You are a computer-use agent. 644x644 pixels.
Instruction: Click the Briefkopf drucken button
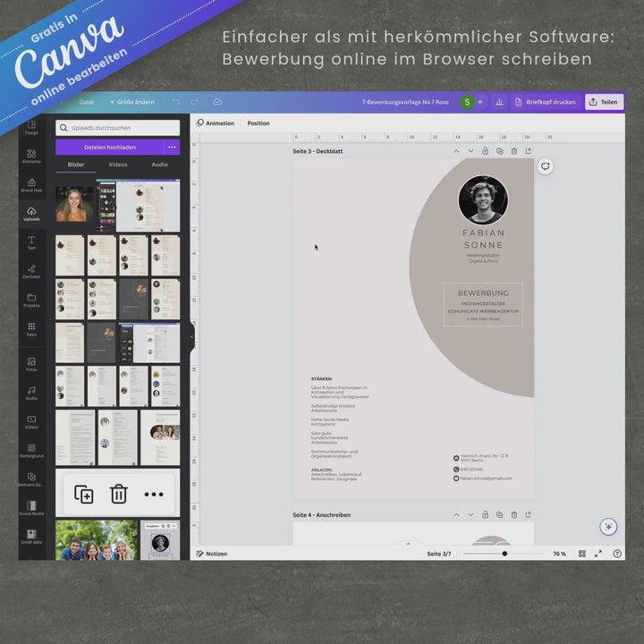(545, 102)
